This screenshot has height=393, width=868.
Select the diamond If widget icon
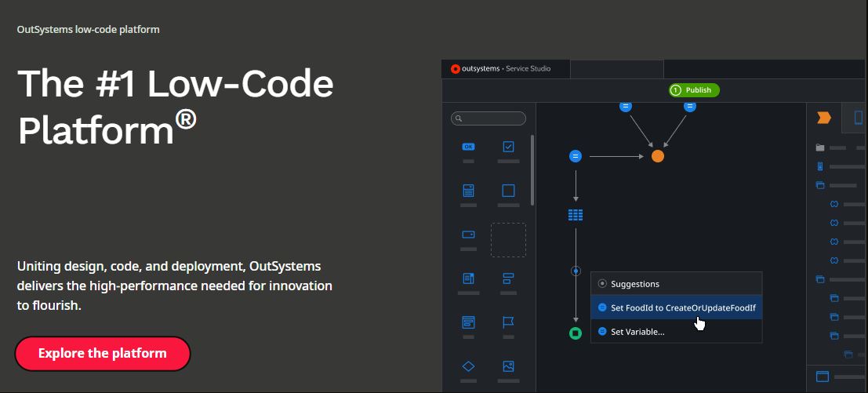click(x=468, y=366)
